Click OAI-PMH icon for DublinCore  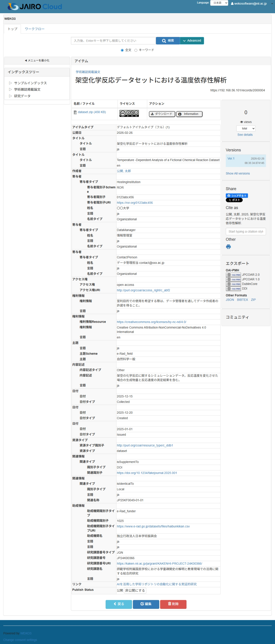coord(233,284)
